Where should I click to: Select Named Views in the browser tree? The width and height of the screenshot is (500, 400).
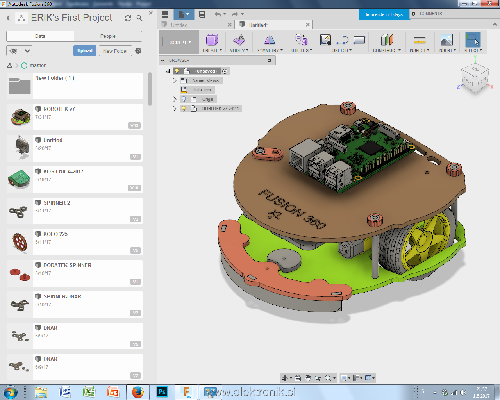click(205, 80)
